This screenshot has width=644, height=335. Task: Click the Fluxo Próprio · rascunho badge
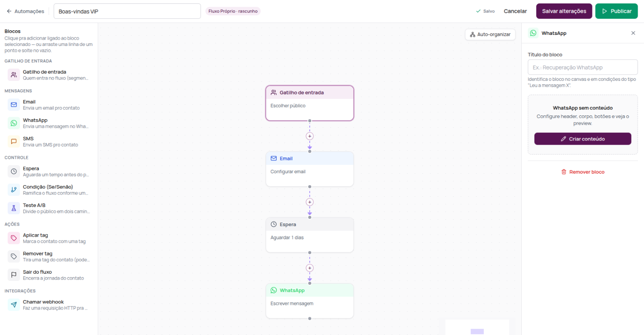coord(233,11)
